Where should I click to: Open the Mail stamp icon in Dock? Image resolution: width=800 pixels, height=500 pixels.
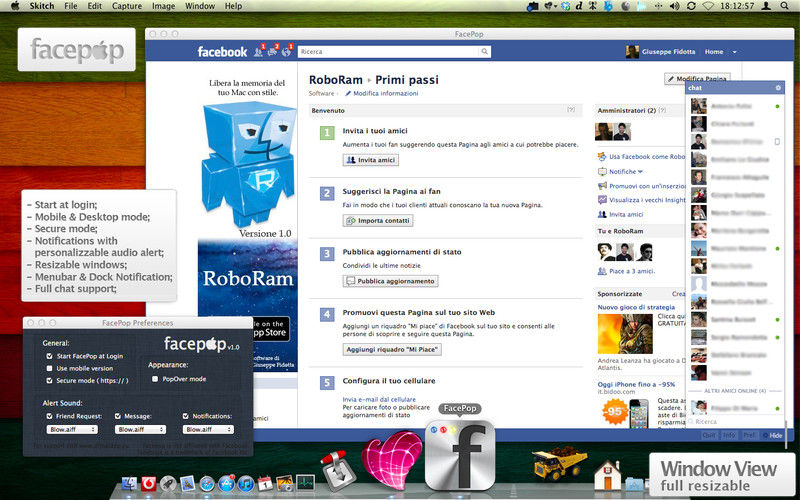click(187, 483)
